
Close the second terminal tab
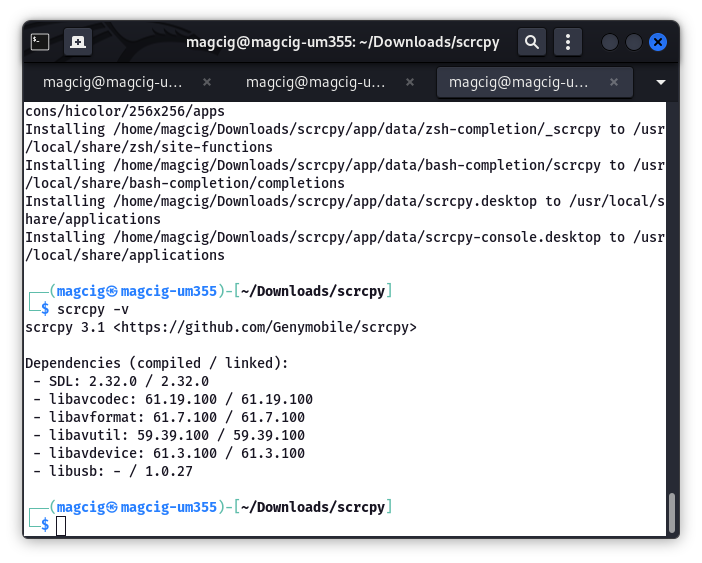point(410,82)
